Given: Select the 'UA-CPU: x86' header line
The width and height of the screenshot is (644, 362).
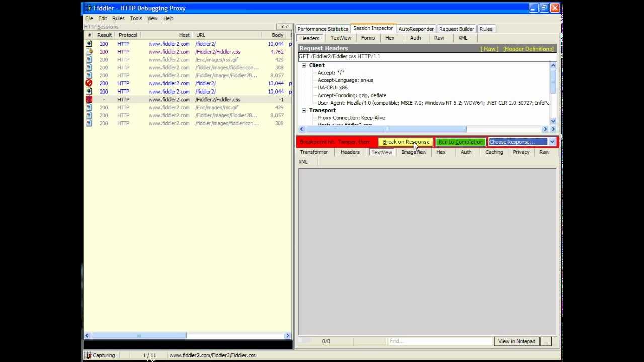Looking at the screenshot, I should 333,88.
